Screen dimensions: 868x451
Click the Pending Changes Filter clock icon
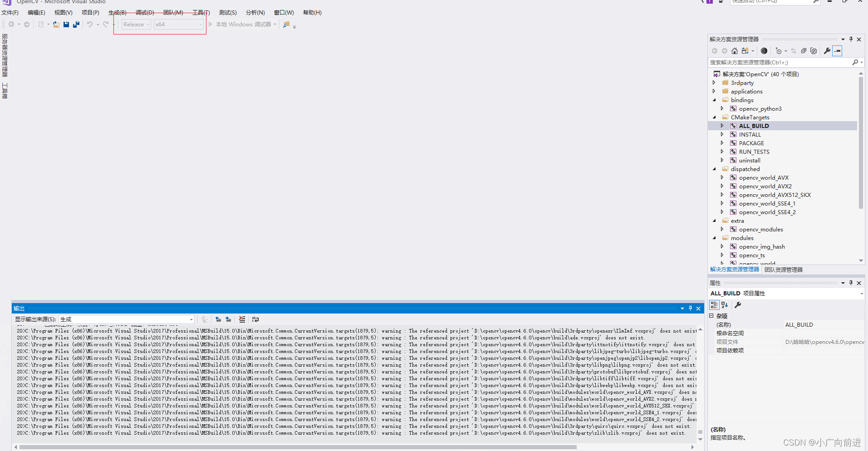pyautogui.click(x=779, y=51)
